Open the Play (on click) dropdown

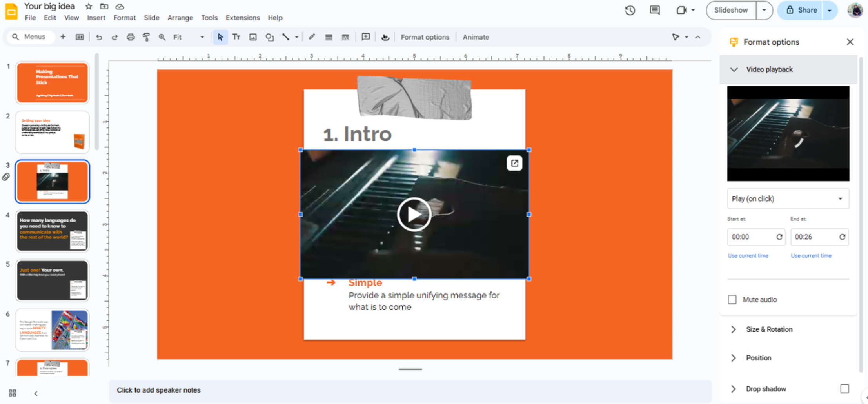point(788,199)
